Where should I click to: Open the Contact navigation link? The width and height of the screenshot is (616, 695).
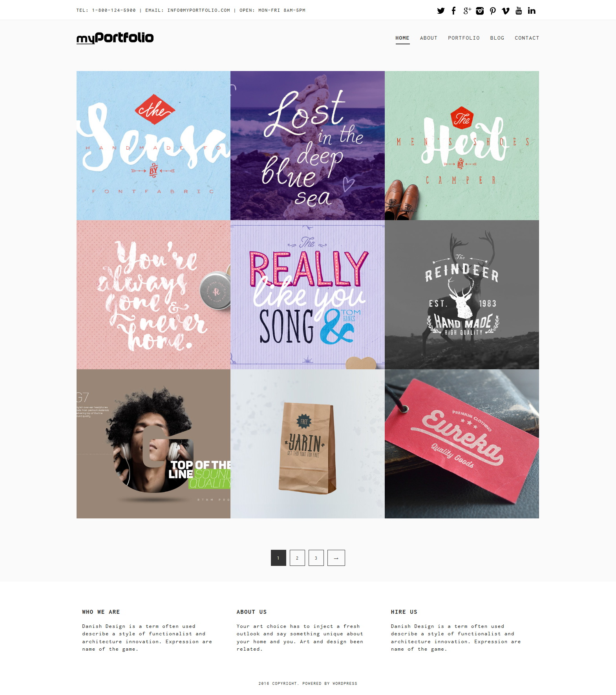[527, 38]
